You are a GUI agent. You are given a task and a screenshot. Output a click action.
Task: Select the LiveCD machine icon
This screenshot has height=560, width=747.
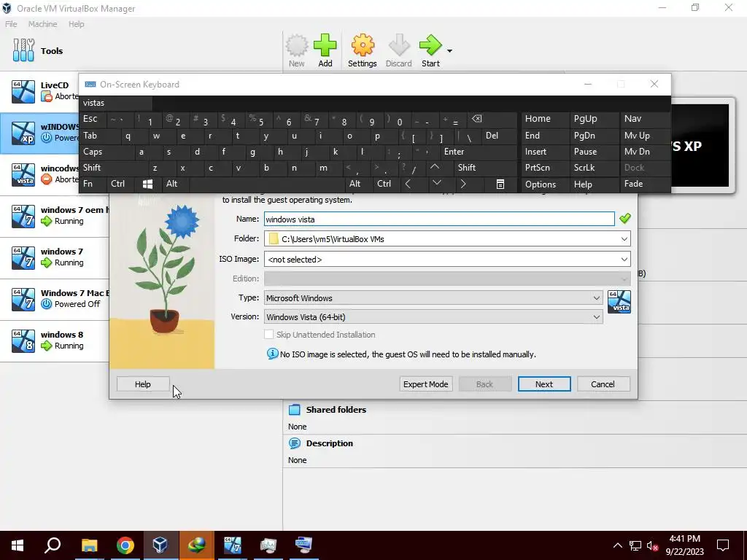click(23, 91)
